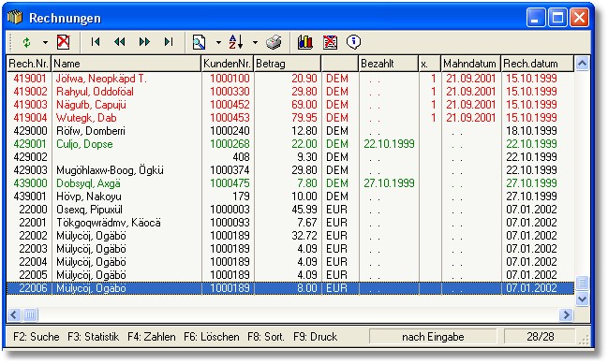Screen dimensions: 608x364
Task: Click vertical scrollbar up arrow
Action: 582,64
